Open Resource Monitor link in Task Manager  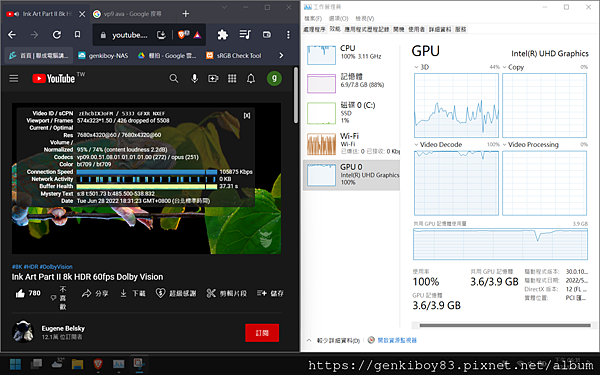(396, 340)
